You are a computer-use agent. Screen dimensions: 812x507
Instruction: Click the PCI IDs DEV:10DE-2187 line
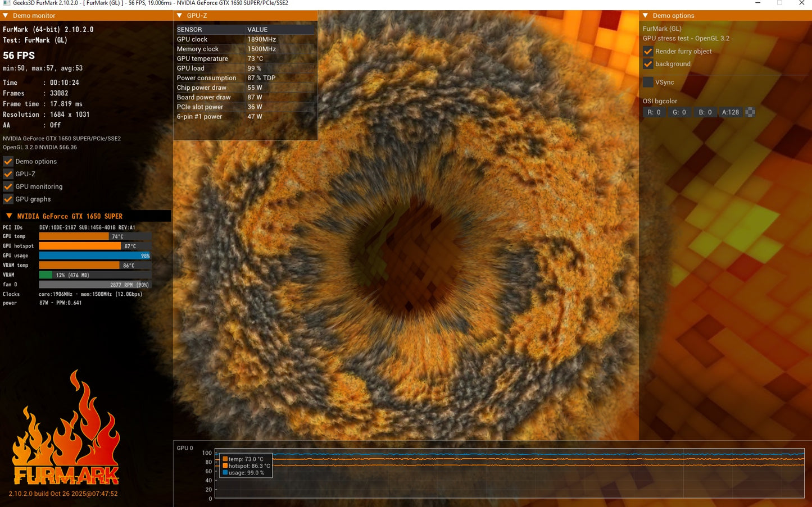[x=69, y=227]
